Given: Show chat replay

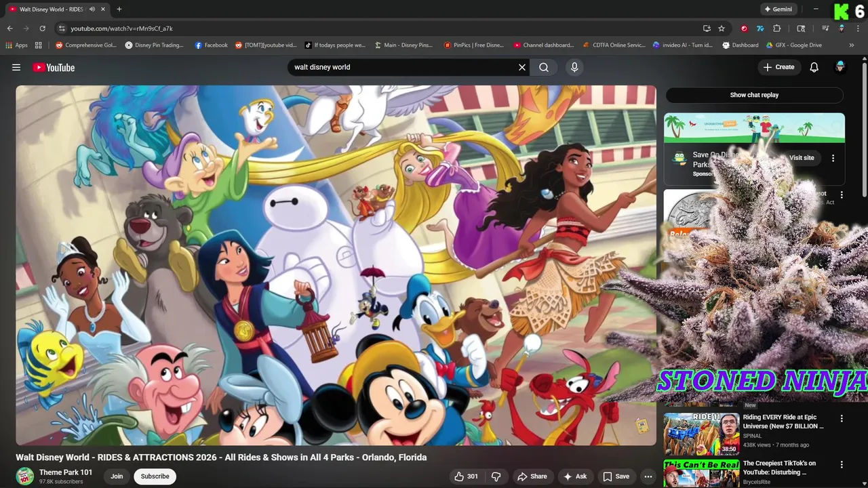Looking at the screenshot, I should tap(754, 95).
